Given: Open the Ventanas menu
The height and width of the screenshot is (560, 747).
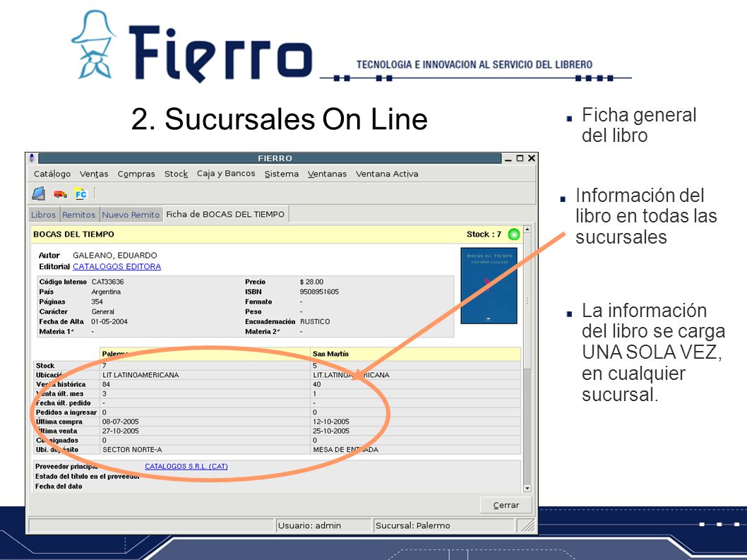Looking at the screenshot, I should click(328, 174).
